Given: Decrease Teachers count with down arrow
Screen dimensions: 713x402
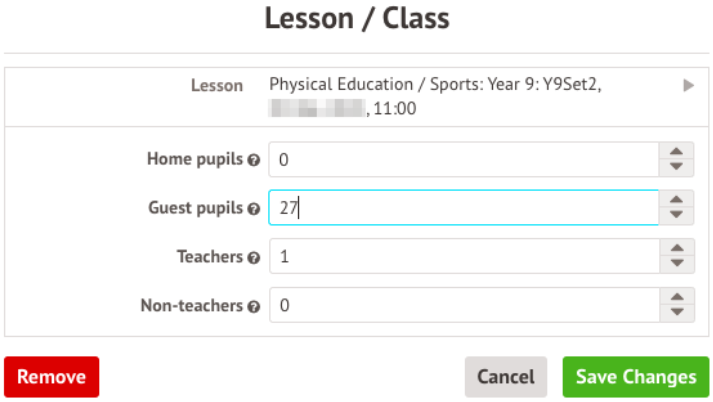Looking at the screenshot, I should click(677, 265).
